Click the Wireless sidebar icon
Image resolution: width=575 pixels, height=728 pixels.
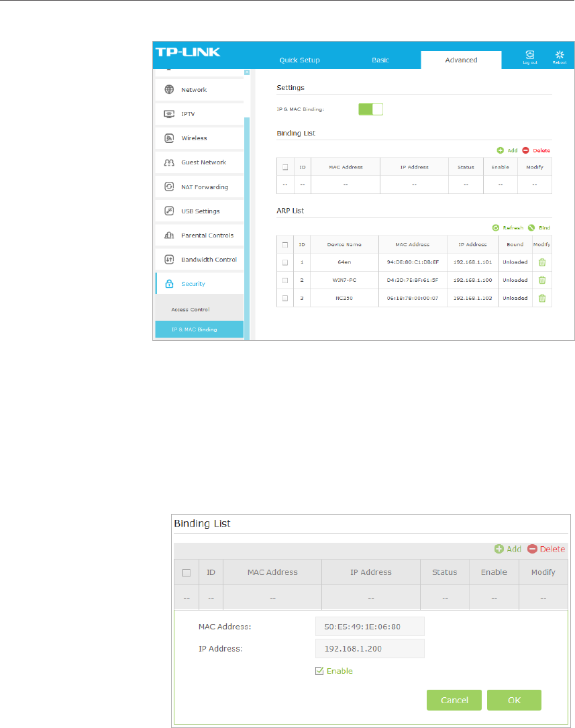coord(169,138)
